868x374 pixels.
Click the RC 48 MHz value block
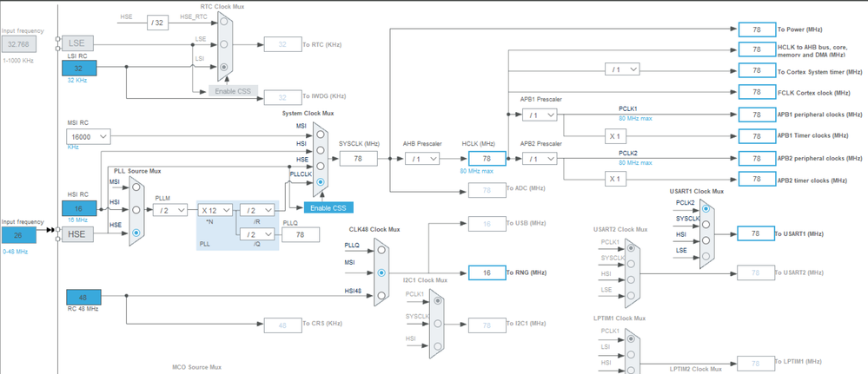[x=83, y=297]
